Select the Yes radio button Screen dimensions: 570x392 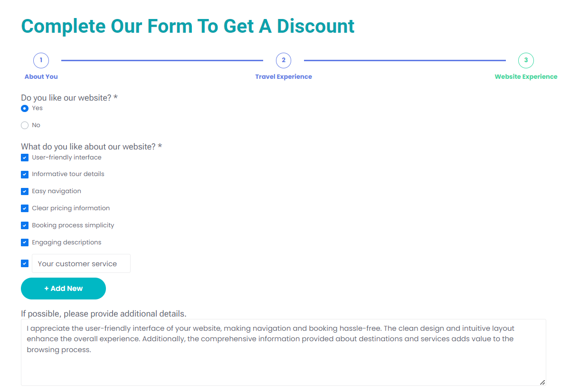24,108
